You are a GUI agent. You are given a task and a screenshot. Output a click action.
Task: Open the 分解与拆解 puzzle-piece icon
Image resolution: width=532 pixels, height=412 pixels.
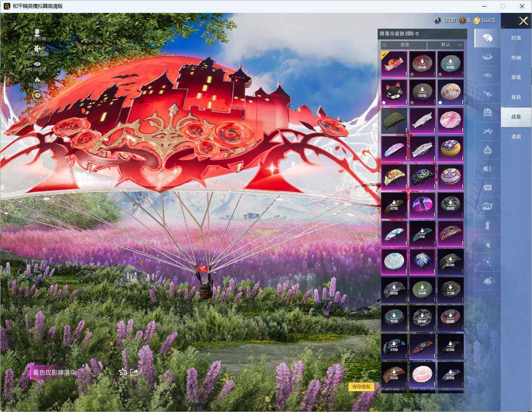pyautogui.click(x=37, y=48)
